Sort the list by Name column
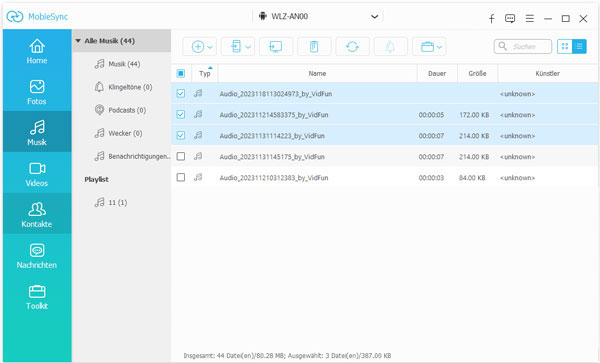 tap(317, 73)
